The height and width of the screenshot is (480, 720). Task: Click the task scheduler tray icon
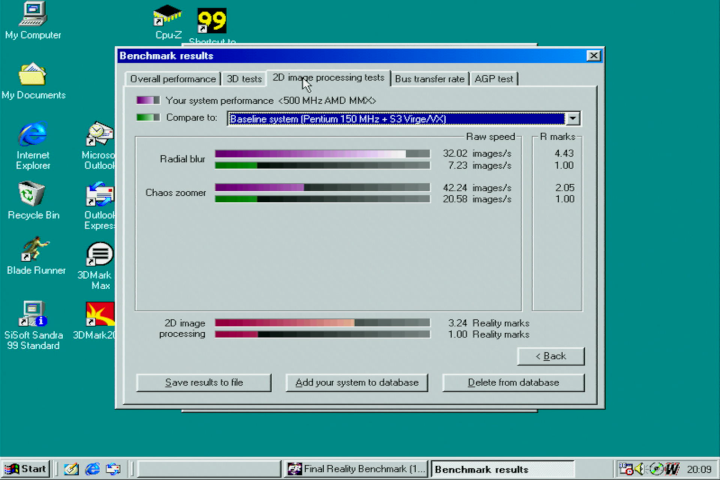pyautogui.click(x=626, y=469)
